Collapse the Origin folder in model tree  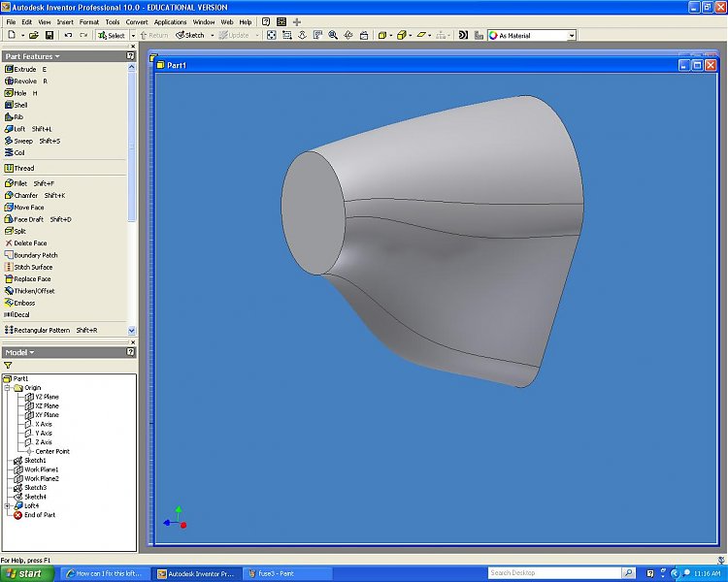[x=7, y=388]
